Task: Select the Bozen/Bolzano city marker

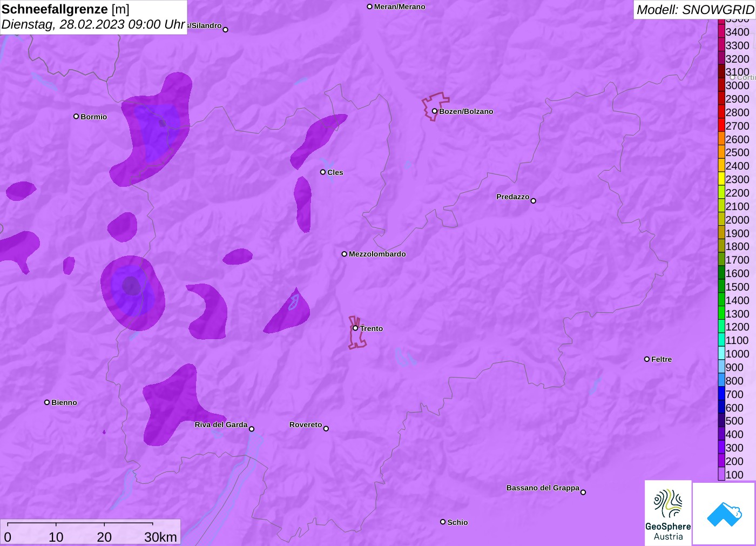Action: [x=435, y=111]
